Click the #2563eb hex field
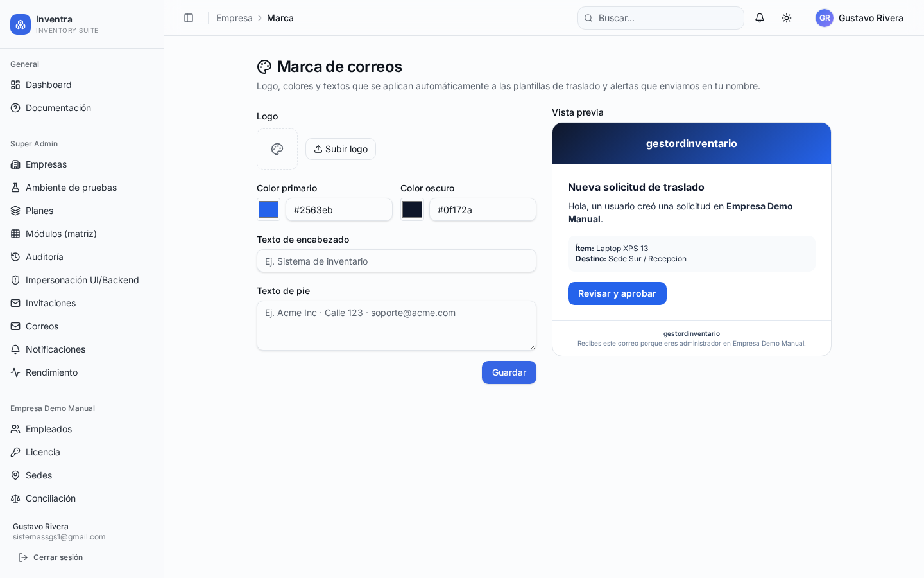The height and width of the screenshot is (578, 924). point(339,209)
